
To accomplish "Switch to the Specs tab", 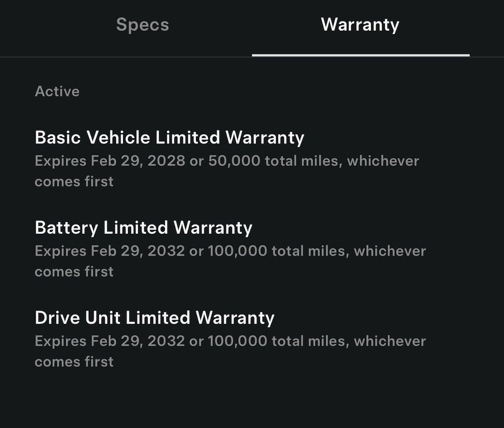I will pyautogui.click(x=142, y=25).
